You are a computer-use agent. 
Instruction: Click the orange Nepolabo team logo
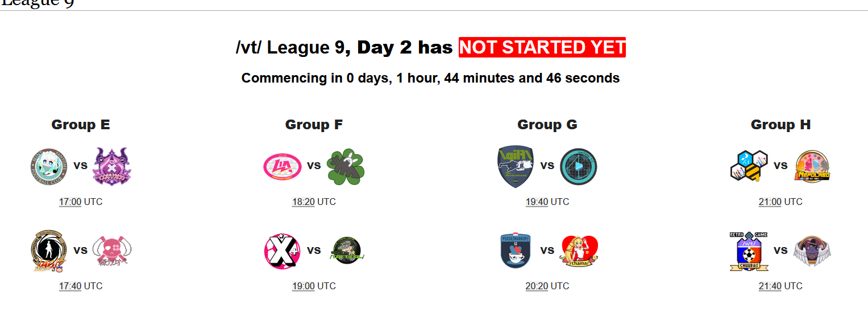812,167
